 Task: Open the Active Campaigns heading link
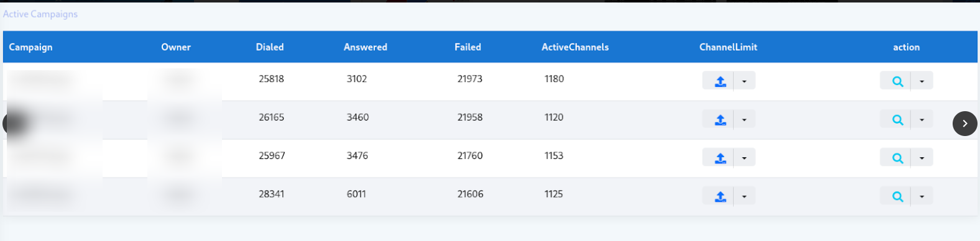click(x=40, y=14)
